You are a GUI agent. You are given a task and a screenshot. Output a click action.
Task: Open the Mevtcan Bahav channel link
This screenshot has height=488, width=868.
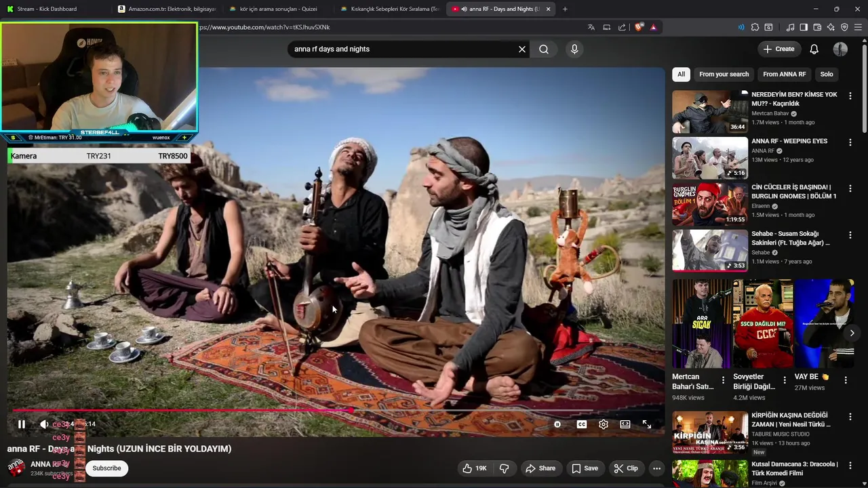pos(771,113)
